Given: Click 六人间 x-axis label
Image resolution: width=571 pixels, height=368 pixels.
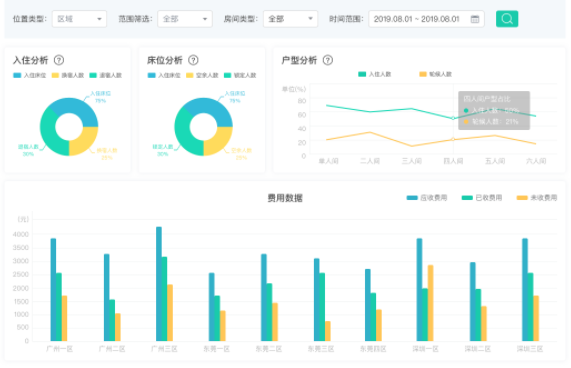Looking at the screenshot, I should click(536, 161).
